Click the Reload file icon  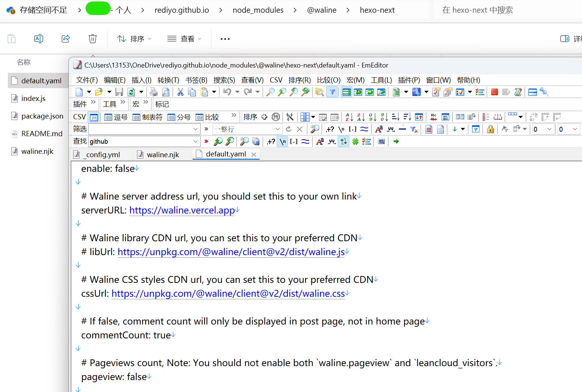131,92
